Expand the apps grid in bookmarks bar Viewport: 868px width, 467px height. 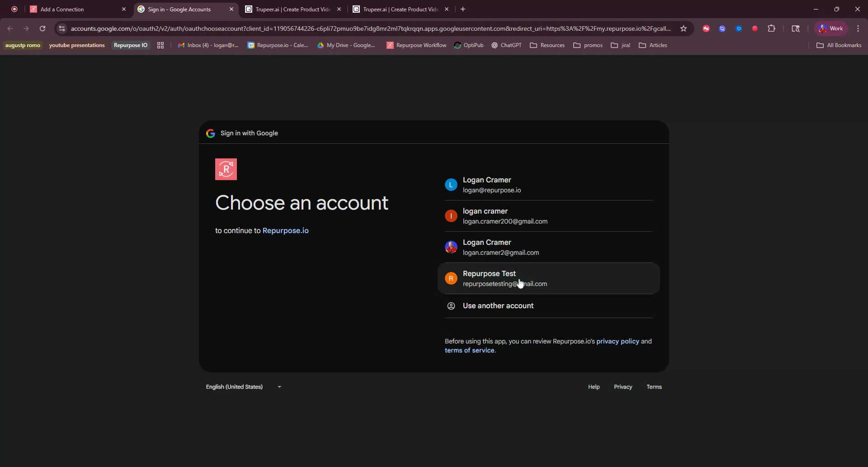160,45
